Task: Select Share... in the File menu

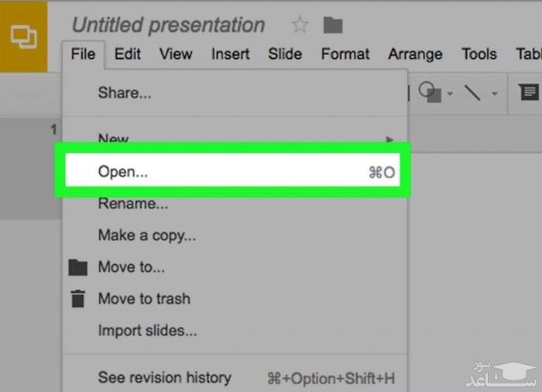Action: tap(125, 94)
